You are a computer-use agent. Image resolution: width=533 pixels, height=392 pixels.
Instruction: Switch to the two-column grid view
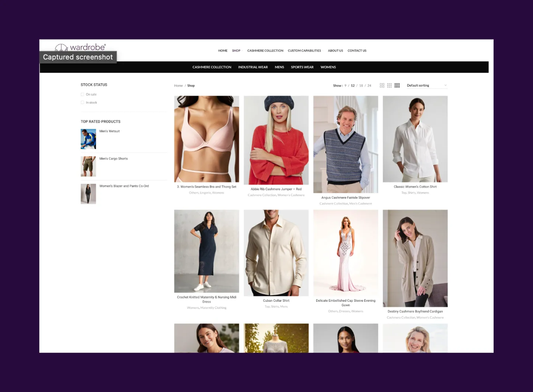(382, 85)
